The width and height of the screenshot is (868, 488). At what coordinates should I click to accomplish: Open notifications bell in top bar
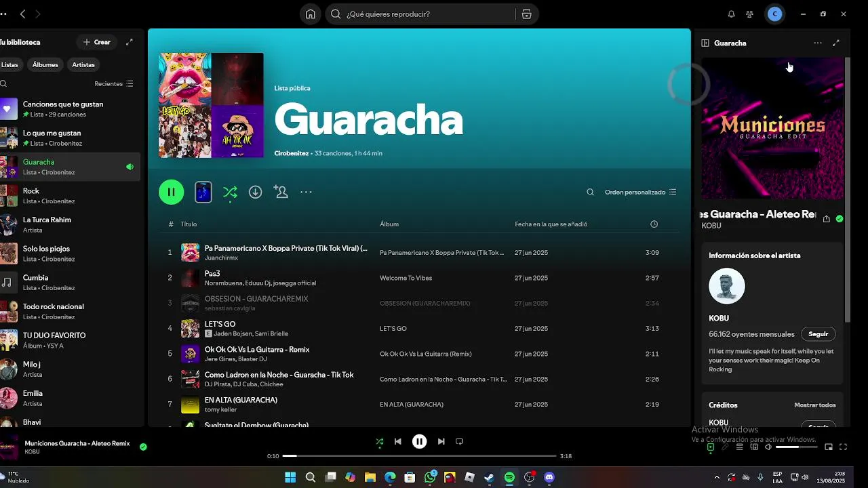pos(731,14)
